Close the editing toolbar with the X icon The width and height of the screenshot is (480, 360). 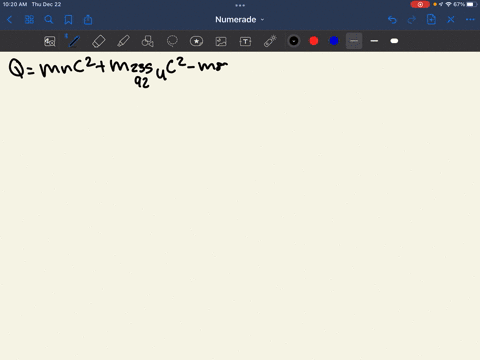[451, 20]
